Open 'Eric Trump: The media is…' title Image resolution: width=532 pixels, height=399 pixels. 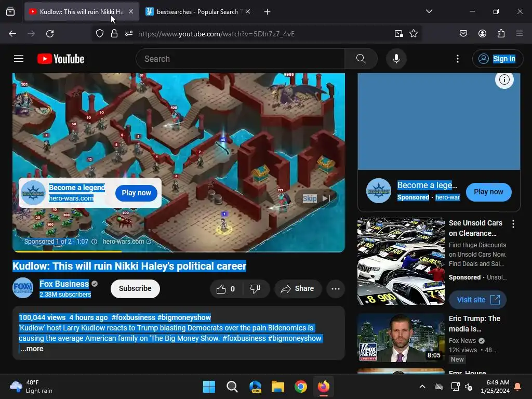[474, 324]
